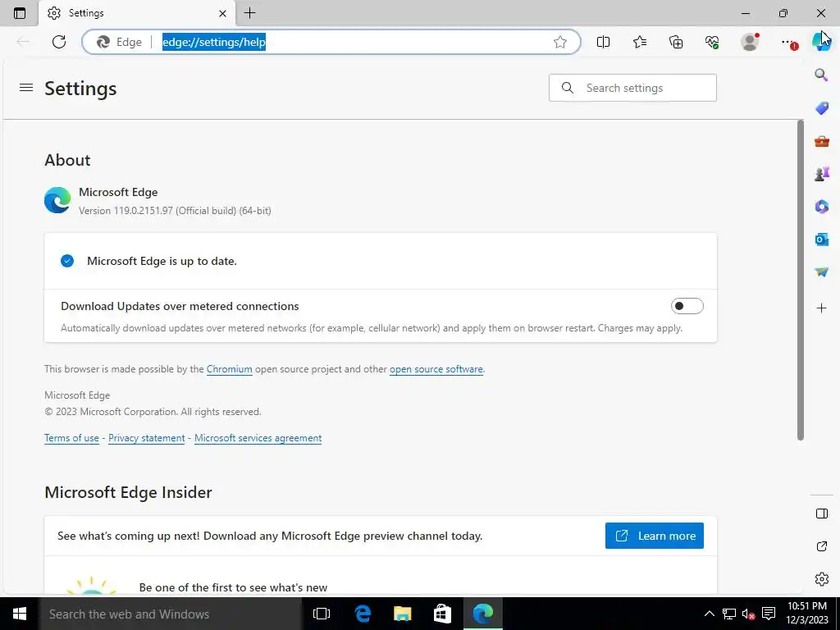Click the taskbar search box
This screenshot has height=630, width=840.
tap(171, 614)
